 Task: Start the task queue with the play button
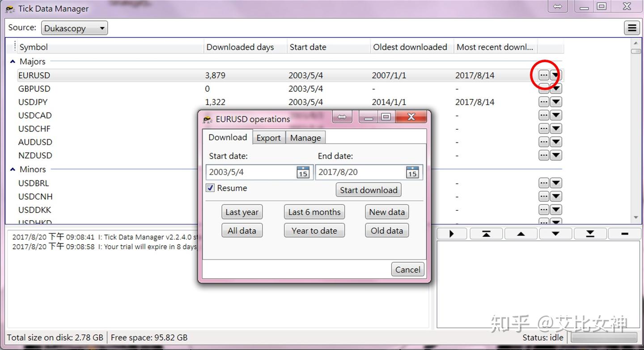tap(452, 234)
